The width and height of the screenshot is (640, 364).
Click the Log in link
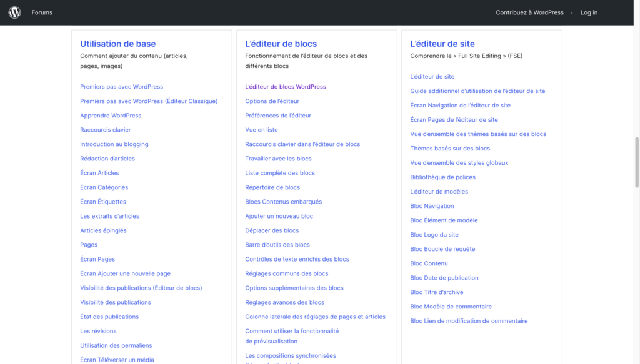589,12
